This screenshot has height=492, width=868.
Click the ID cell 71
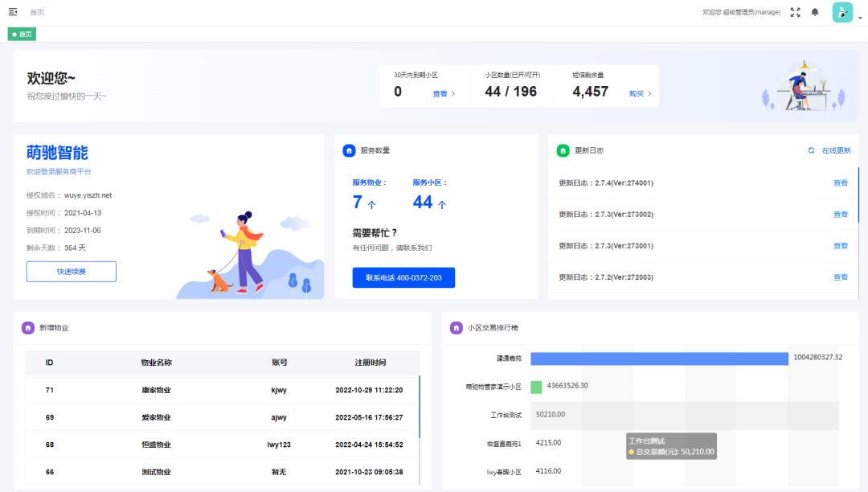click(x=50, y=390)
